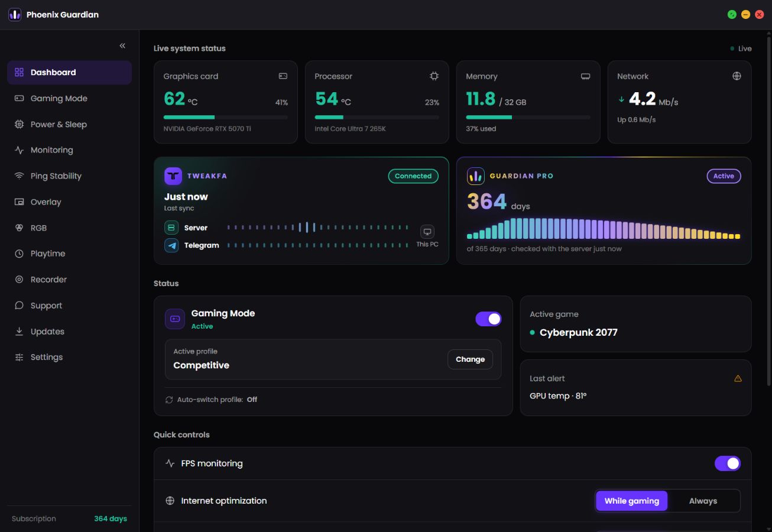This screenshot has height=532, width=772.
Task: Click the 54 °C processor temperature
Action: pyautogui.click(x=333, y=99)
